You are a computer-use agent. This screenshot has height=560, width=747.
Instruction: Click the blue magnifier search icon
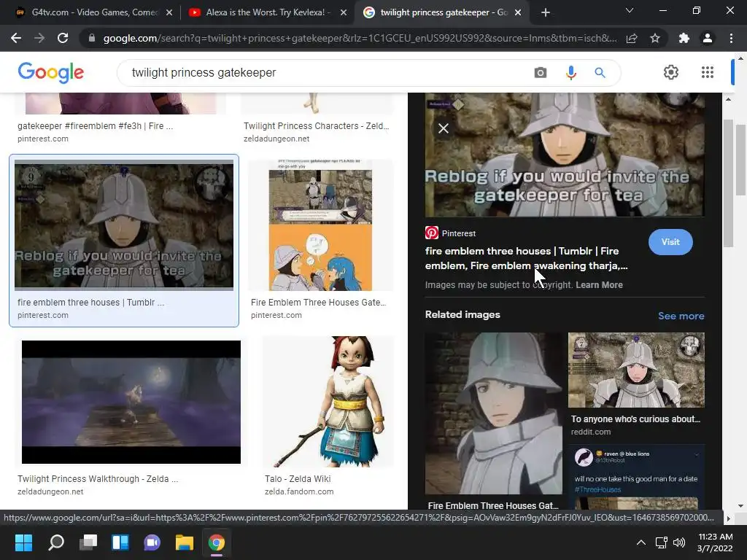(600, 73)
